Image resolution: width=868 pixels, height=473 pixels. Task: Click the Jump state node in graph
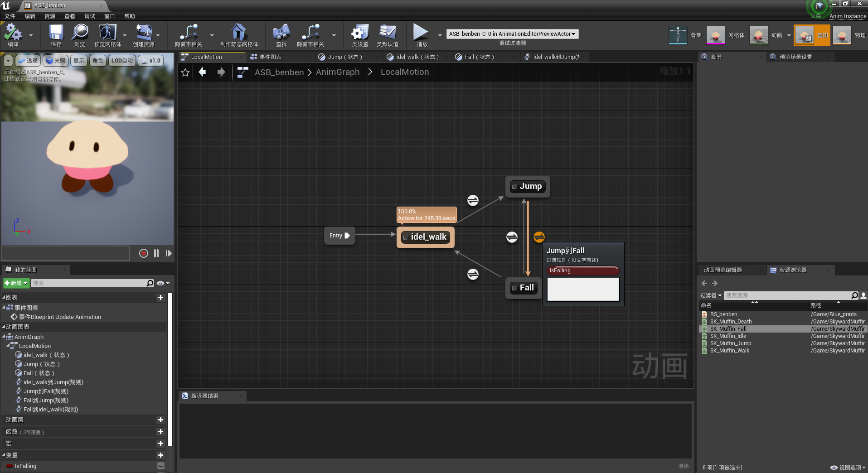click(x=528, y=186)
